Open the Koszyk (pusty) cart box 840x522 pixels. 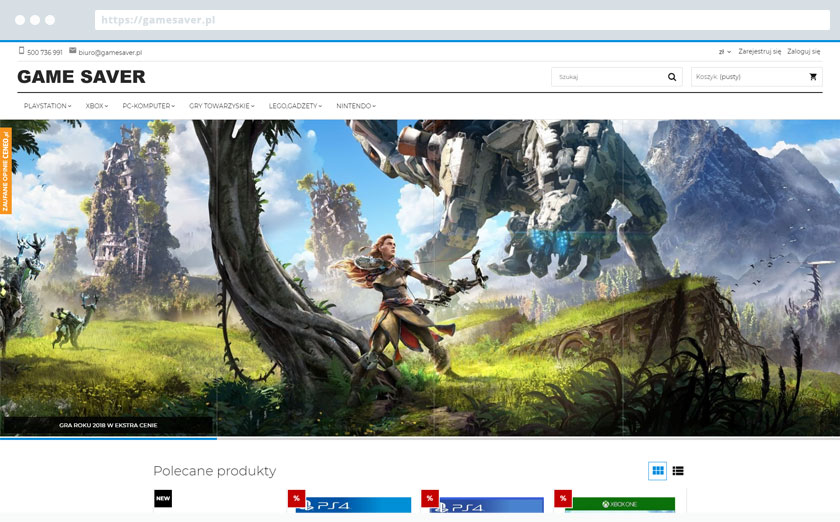coord(756,77)
